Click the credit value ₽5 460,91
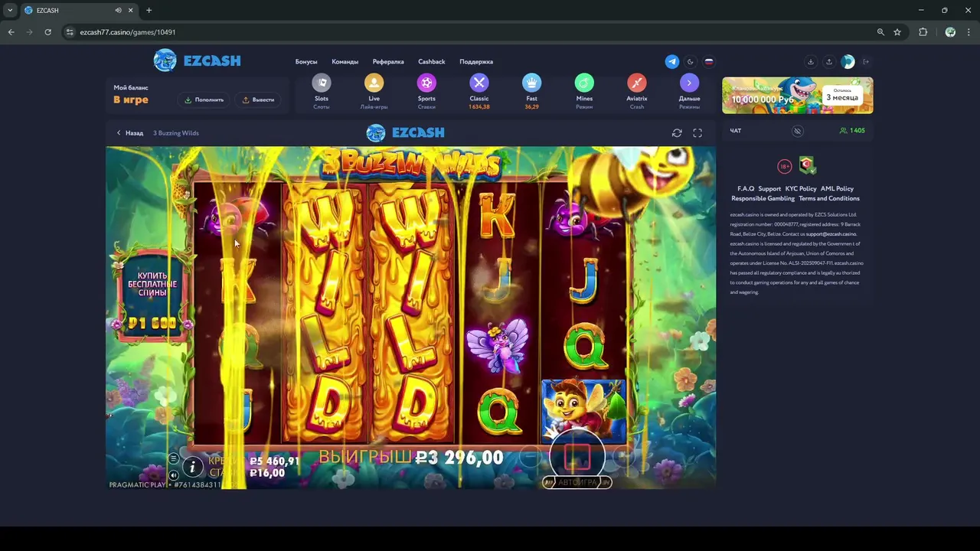This screenshot has height=551, width=980. pyautogui.click(x=275, y=461)
